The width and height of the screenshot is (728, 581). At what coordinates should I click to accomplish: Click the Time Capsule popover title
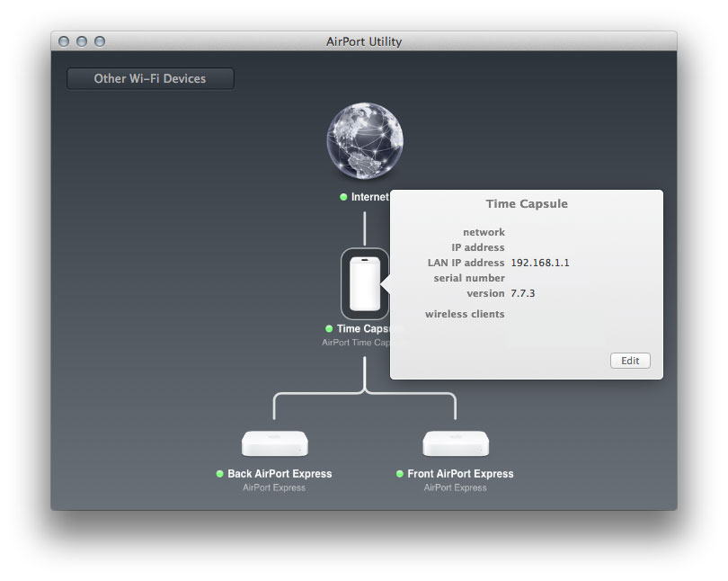(527, 204)
